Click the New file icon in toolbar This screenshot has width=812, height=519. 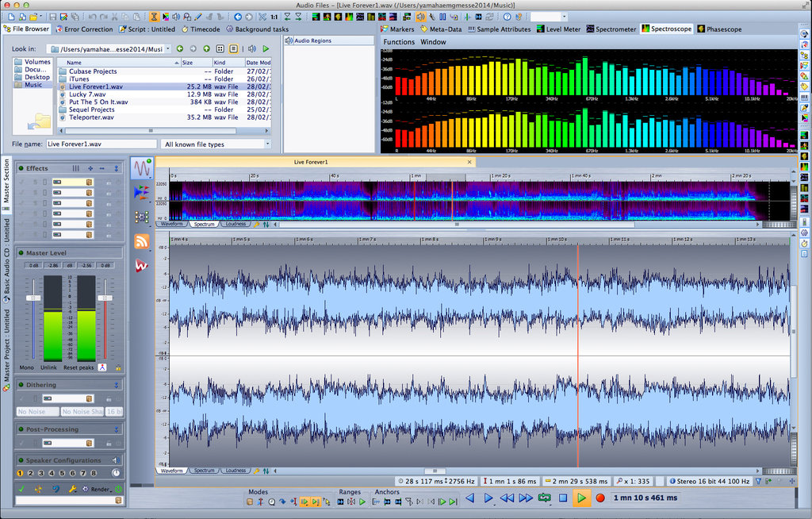tap(11, 17)
